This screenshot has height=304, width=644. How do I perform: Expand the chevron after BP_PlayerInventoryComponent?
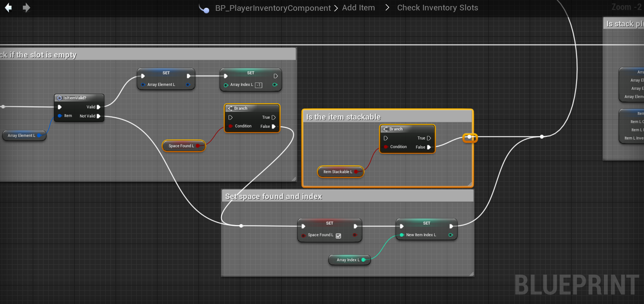coord(336,8)
